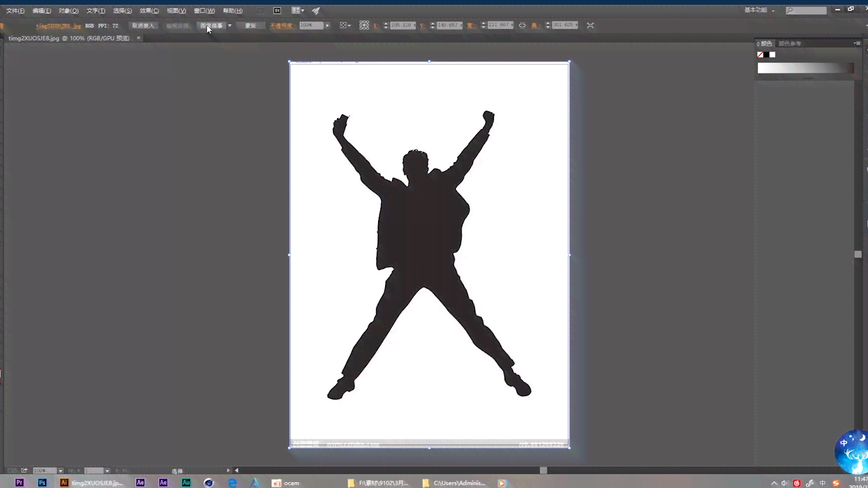Viewport: 868px width, 488px height.
Task: Click the grayscale color spectrum bar
Action: (x=805, y=68)
